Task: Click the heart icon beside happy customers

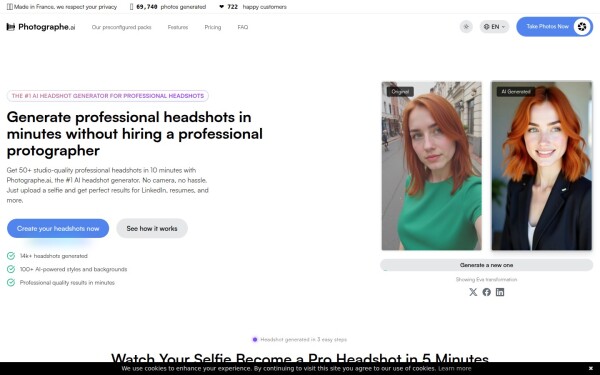Action: 221,7
